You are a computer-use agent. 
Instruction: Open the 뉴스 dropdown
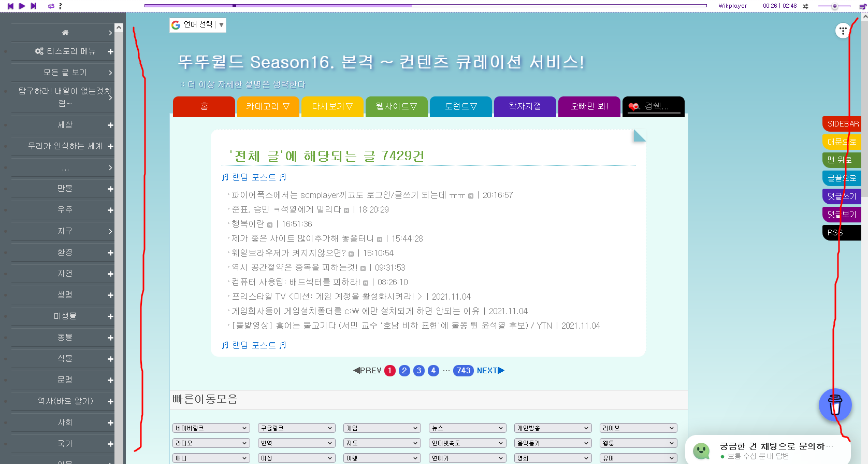click(x=468, y=428)
